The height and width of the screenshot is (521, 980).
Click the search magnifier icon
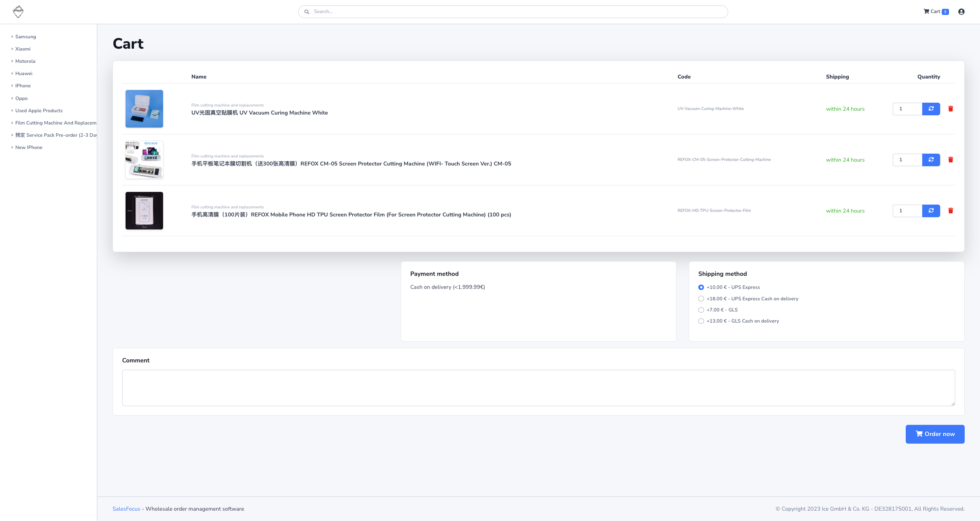point(307,12)
